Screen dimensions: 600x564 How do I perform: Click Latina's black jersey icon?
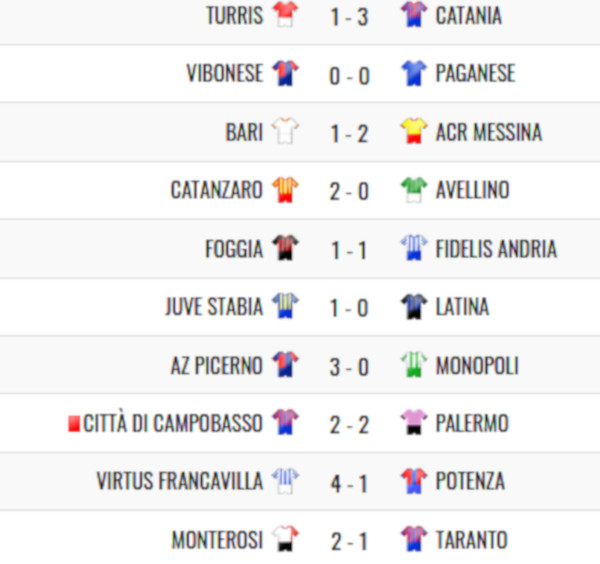tap(413, 306)
